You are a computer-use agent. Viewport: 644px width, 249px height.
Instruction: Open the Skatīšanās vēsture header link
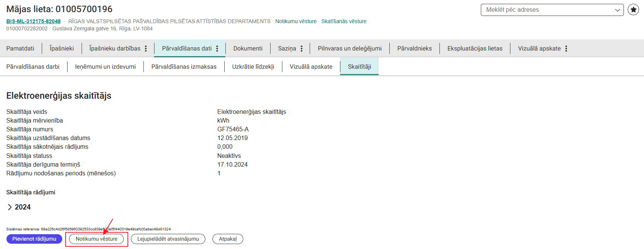click(x=344, y=21)
